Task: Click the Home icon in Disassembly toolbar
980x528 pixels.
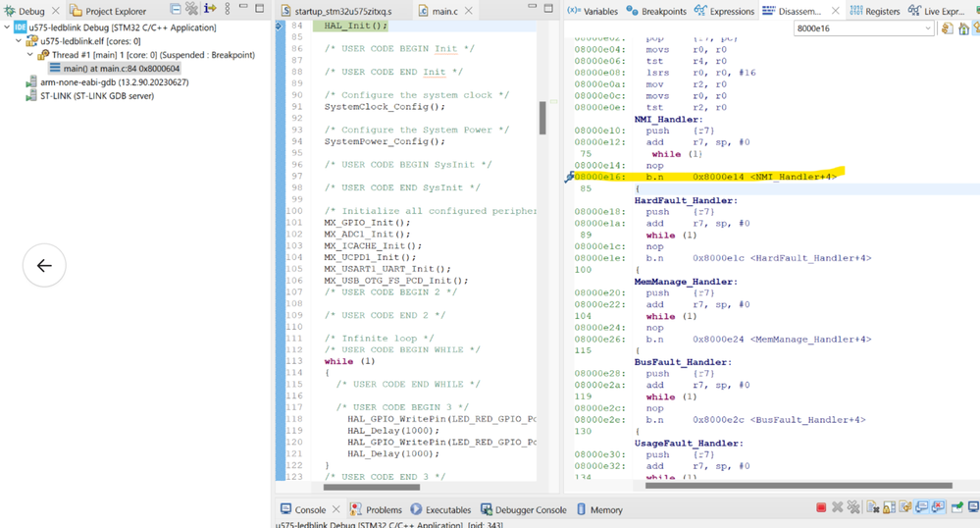Action: pos(963,28)
